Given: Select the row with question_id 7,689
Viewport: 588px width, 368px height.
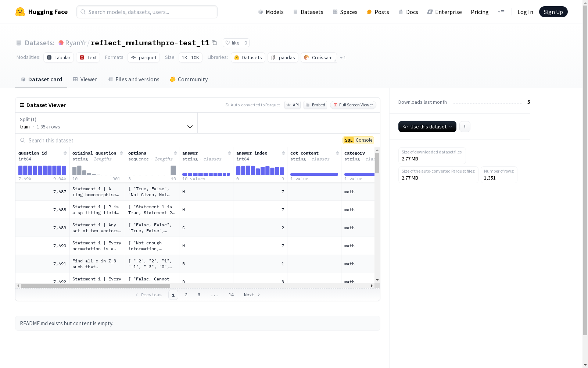Looking at the screenshot, I should tap(195, 228).
